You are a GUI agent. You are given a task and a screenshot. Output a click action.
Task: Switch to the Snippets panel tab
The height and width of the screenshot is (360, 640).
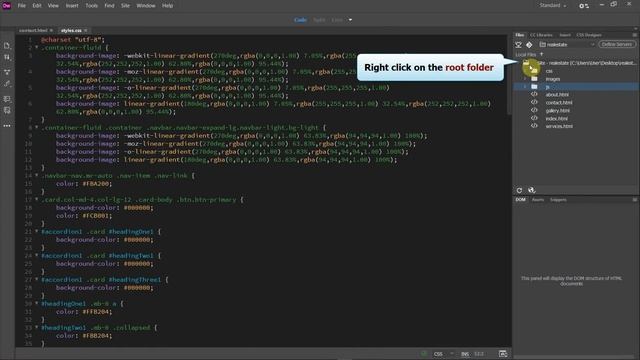coord(558,200)
